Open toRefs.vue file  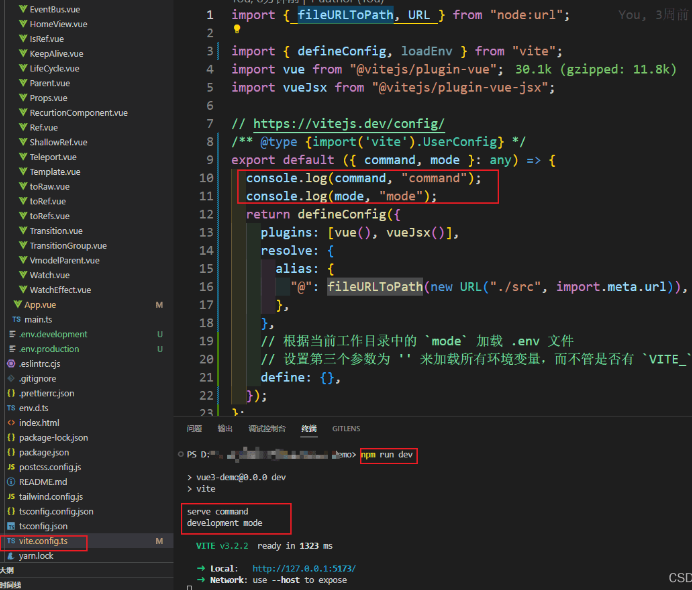49,216
